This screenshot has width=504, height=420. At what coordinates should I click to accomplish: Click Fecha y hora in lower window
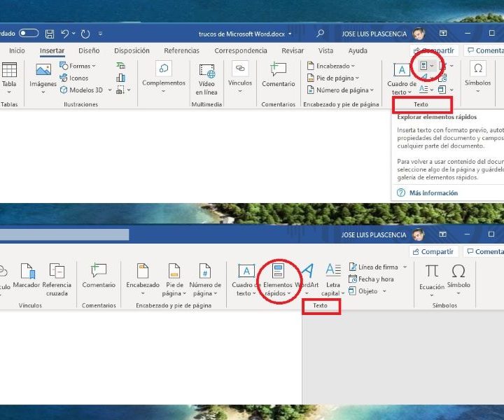[x=371, y=279]
